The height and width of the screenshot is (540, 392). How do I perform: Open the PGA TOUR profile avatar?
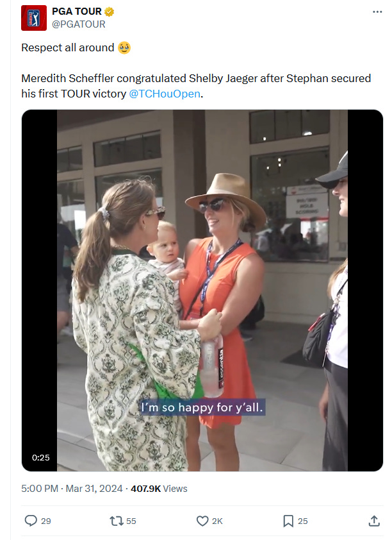coord(34,18)
